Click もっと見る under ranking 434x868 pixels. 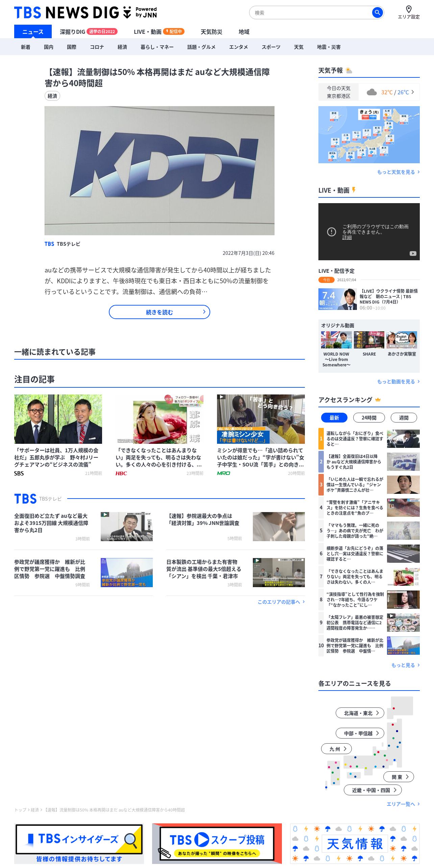click(405, 665)
